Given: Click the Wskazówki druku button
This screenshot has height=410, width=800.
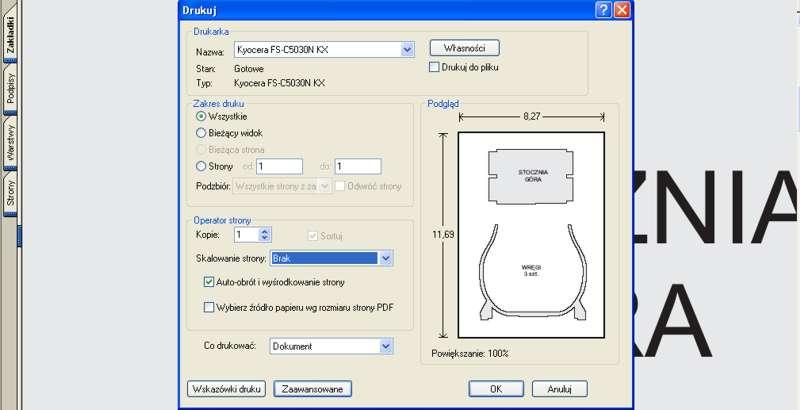Looking at the screenshot, I should [x=226, y=389].
